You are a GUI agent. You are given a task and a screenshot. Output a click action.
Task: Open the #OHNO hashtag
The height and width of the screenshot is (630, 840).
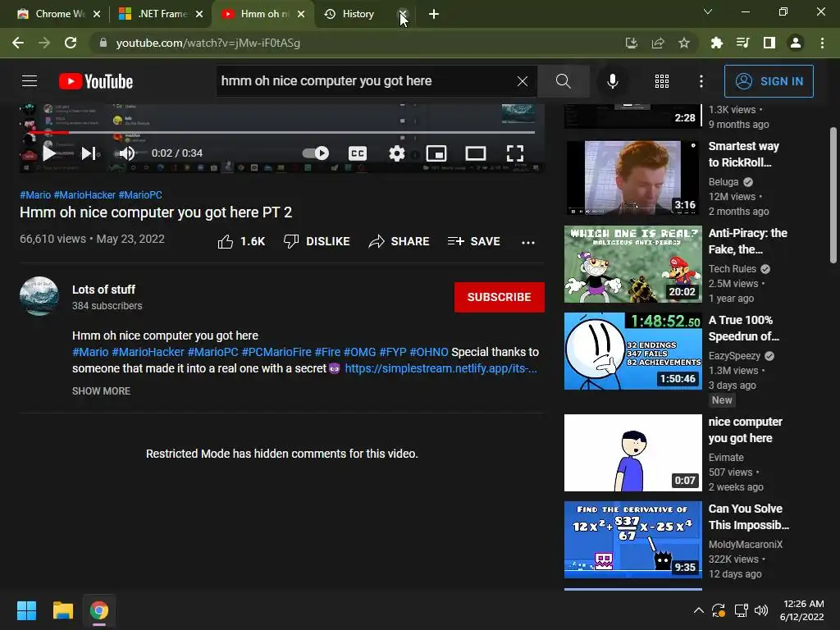click(x=429, y=352)
